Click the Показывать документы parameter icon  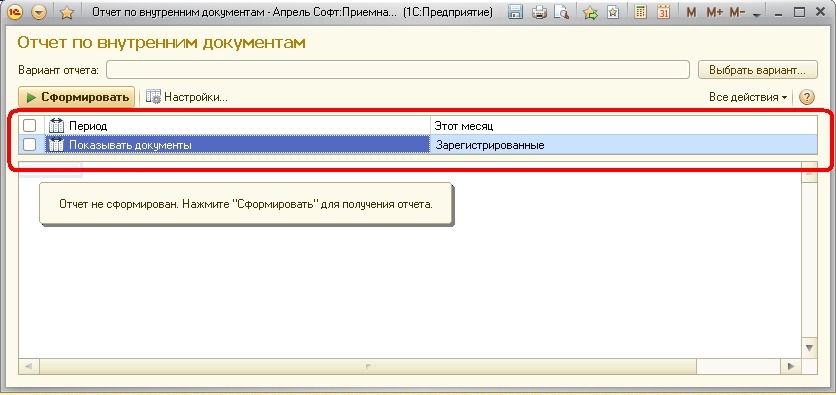(x=56, y=144)
